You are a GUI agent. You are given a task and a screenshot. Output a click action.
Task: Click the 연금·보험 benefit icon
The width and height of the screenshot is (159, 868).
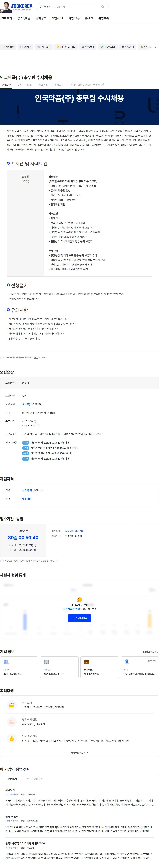pyautogui.click(x=11, y=705)
